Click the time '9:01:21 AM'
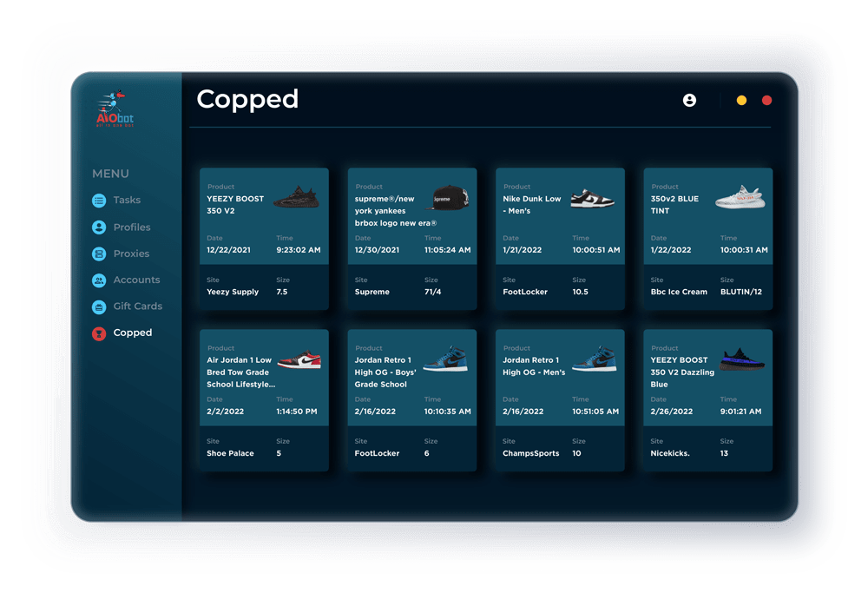 pos(740,412)
